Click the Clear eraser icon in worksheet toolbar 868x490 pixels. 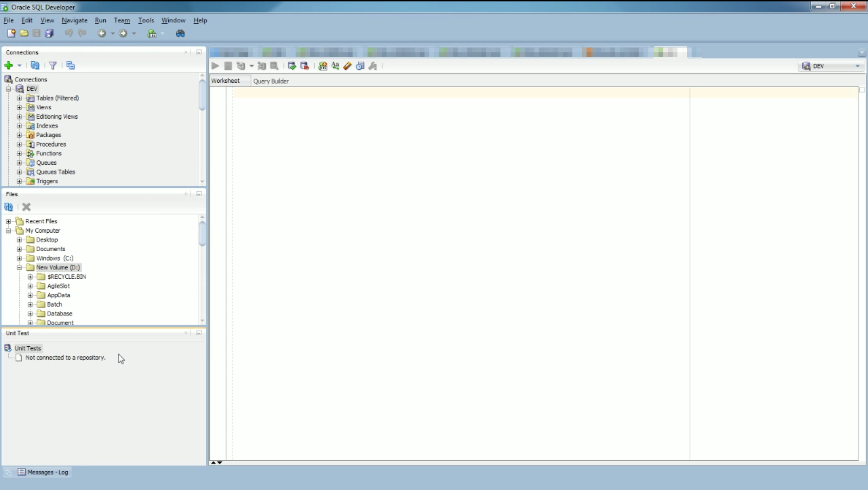(x=348, y=66)
